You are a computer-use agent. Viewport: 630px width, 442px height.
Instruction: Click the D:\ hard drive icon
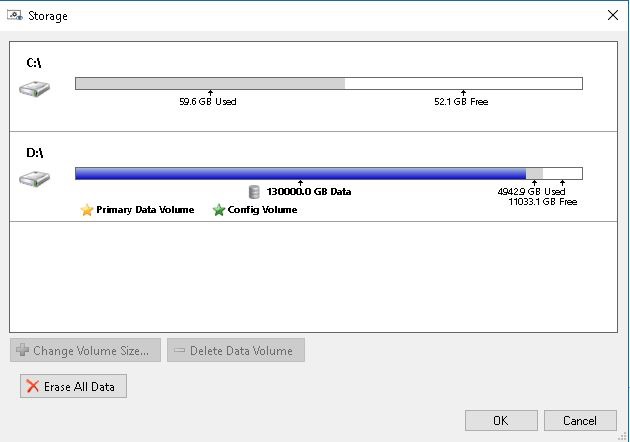(x=34, y=179)
